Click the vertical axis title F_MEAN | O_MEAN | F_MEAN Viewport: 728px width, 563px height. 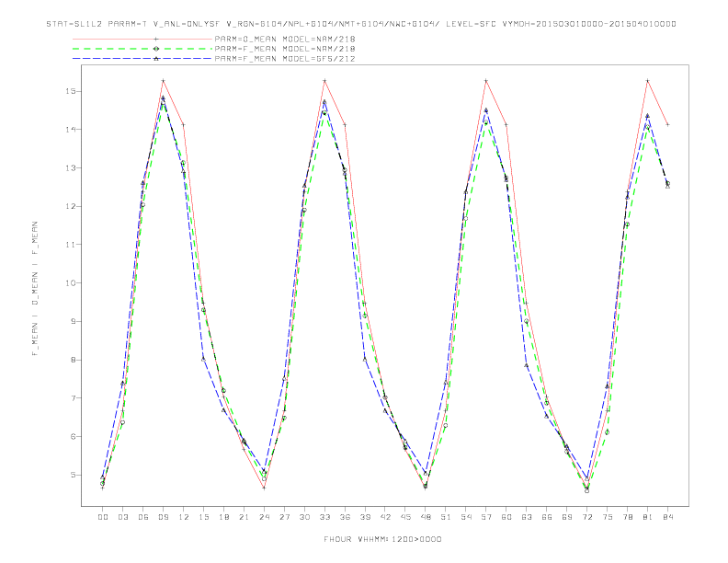pyautogui.click(x=35, y=289)
